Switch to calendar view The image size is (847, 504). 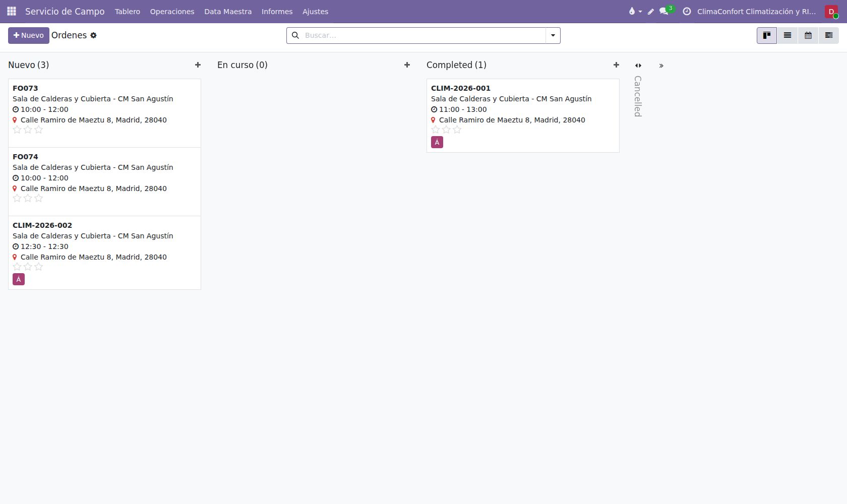coord(808,35)
